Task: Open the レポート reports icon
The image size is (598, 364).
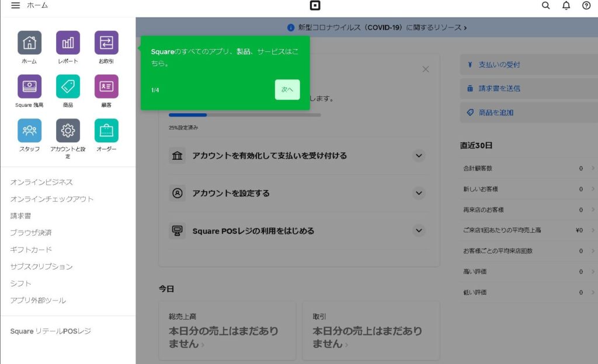Action: [x=68, y=43]
